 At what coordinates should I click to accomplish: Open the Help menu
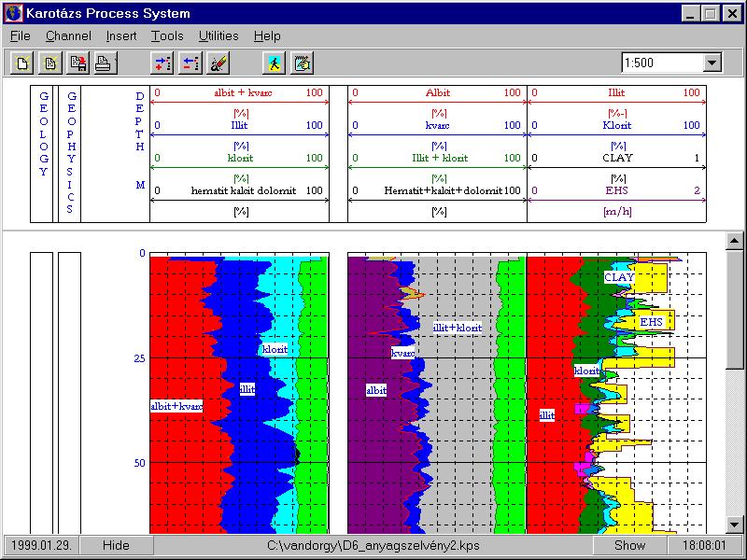click(x=267, y=36)
